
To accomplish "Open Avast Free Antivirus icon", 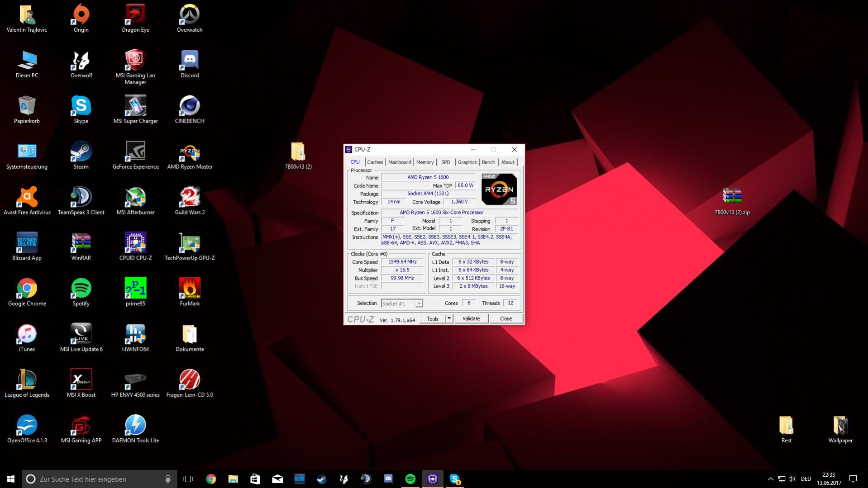I will 27,201.
